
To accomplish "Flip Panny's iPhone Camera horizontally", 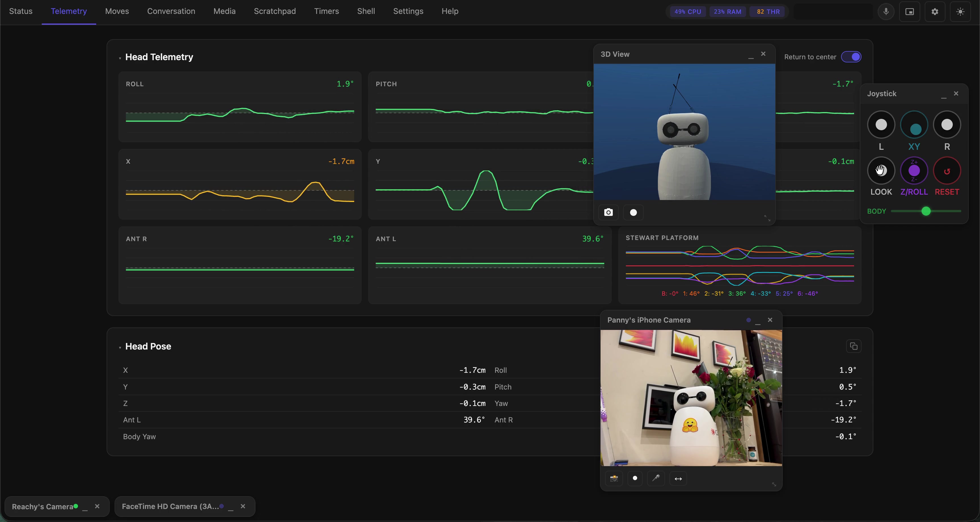I will pyautogui.click(x=678, y=478).
